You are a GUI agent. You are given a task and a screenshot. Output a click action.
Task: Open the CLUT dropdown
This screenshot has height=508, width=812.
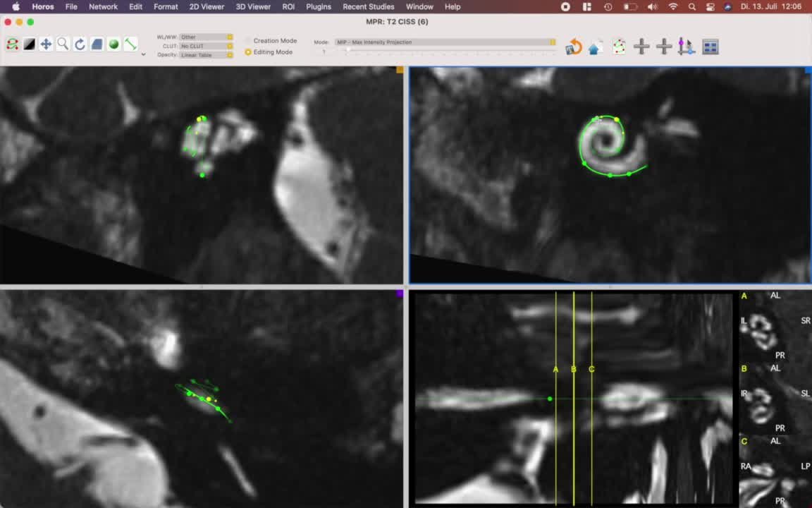(x=206, y=46)
